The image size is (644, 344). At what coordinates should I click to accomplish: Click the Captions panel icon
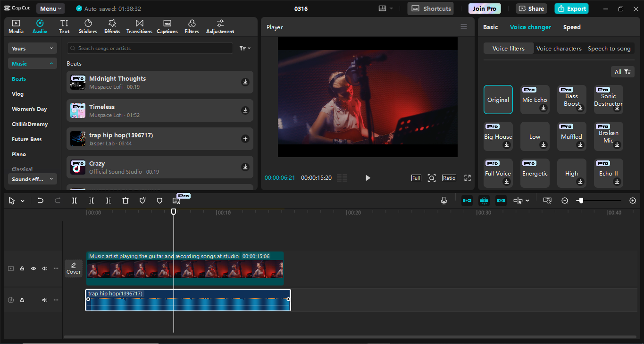[167, 26]
